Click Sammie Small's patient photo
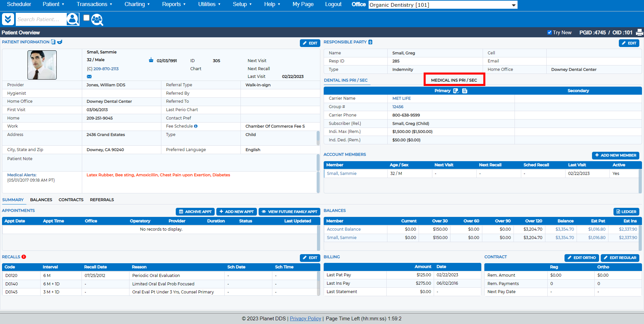644x324 pixels. pos(42,65)
